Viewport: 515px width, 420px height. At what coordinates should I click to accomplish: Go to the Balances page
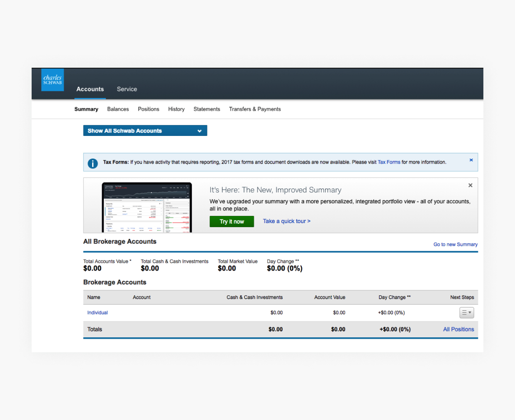[x=118, y=109]
